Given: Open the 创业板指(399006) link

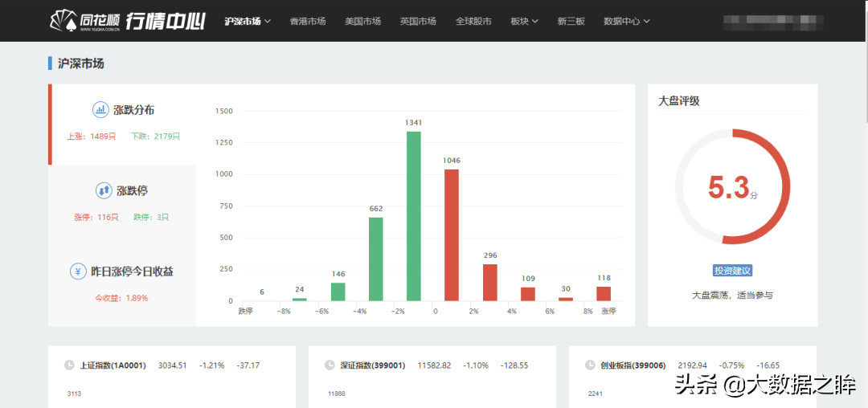Looking at the screenshot, I should click(633, 365).
